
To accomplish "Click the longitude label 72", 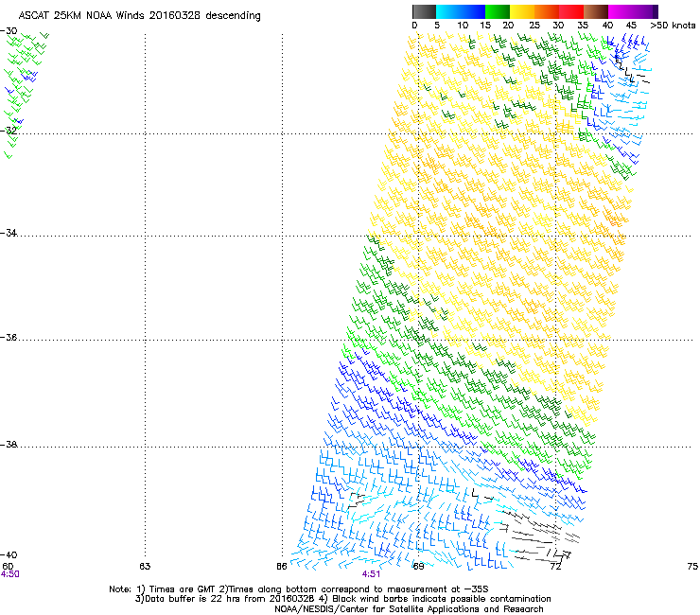I will [x=555, y=566].
